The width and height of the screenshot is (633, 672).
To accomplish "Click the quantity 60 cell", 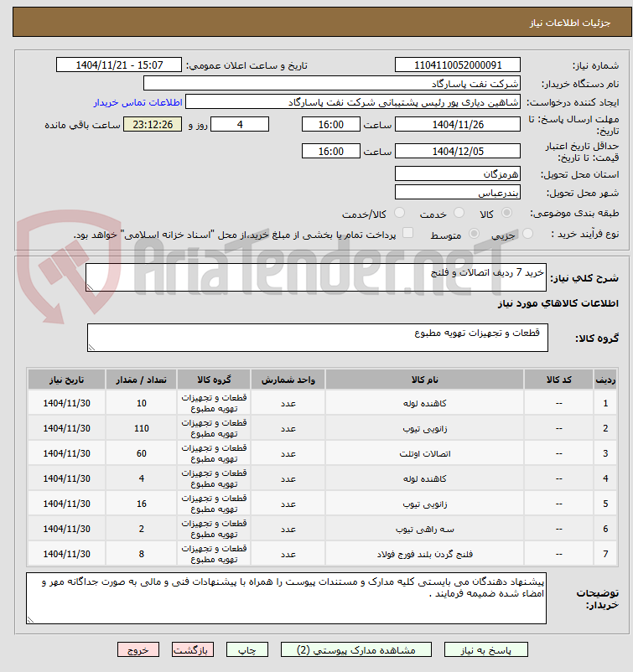I will 142,453.
